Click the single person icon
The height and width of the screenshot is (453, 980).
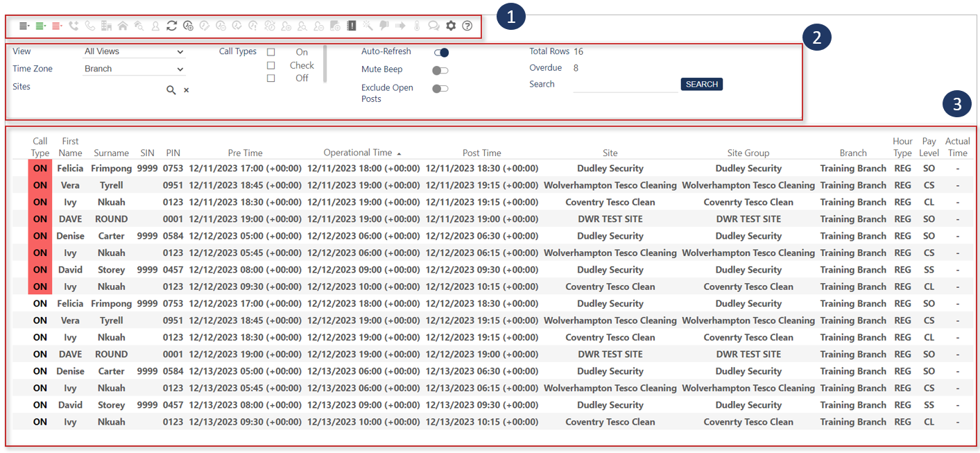(155, 26)
